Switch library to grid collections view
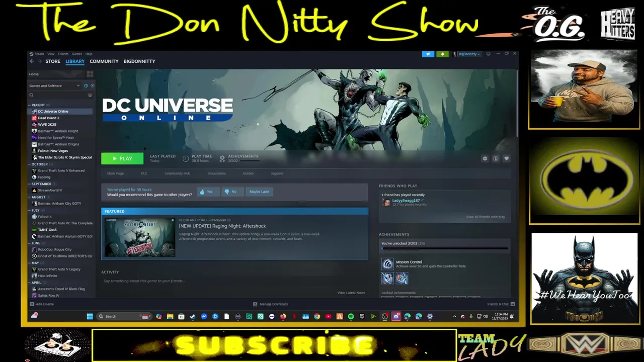The width and height of the screenshot is (644, 362). tap(90, 74)
